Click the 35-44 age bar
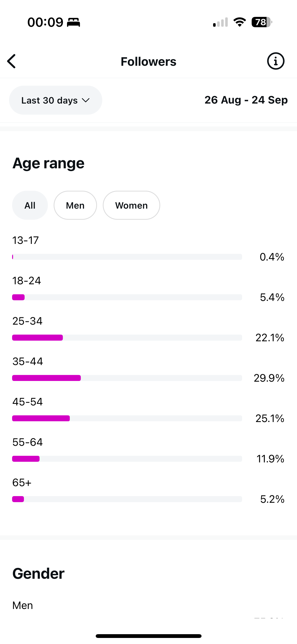The image size is (297, 644). pos(127,378)
